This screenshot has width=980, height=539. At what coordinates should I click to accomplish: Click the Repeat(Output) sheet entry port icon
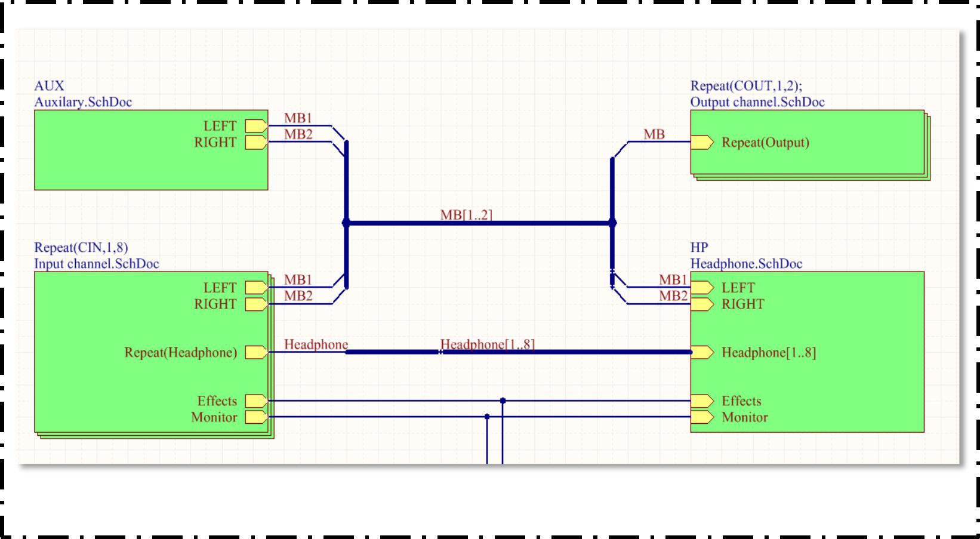tap(702, 143)
